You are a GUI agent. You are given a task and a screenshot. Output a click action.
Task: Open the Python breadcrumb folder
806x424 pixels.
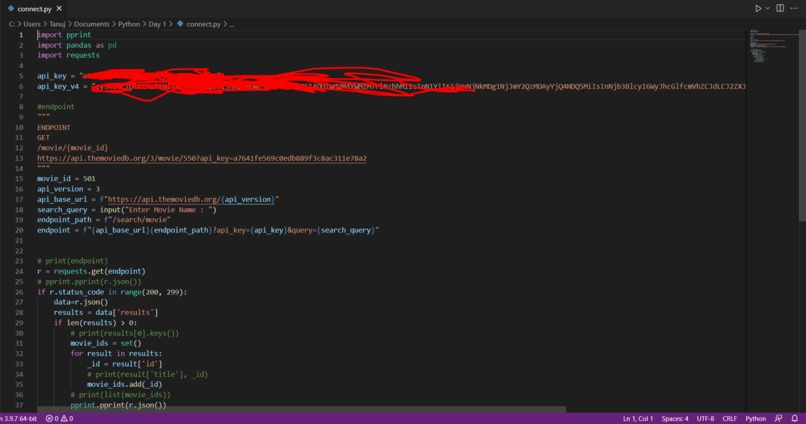coord(129,24)
